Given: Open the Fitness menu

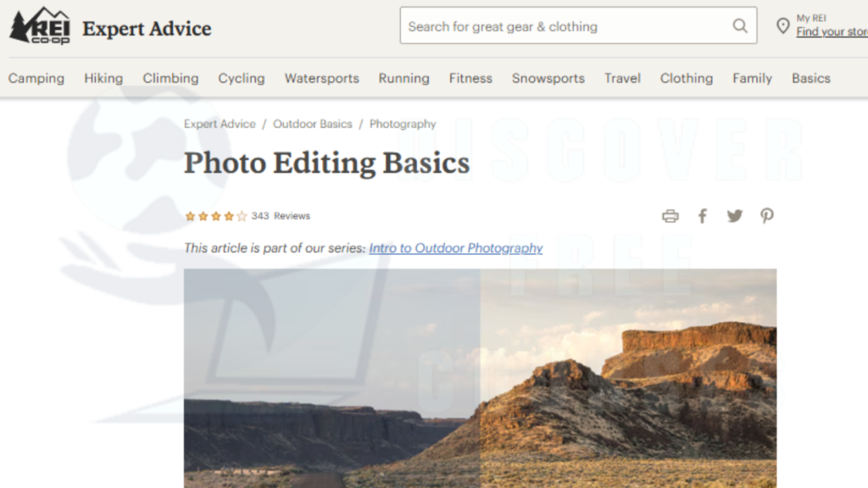Looking at the screenshot, I should pos(470,79).
